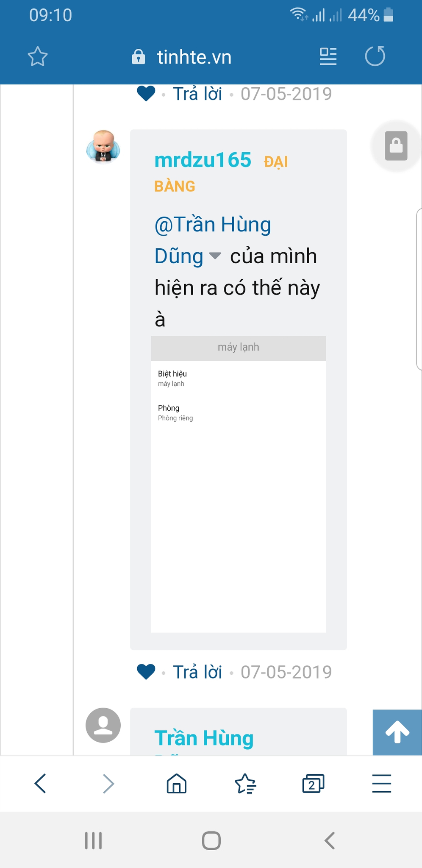Tap the floating lock button

[x=396, y=146]
